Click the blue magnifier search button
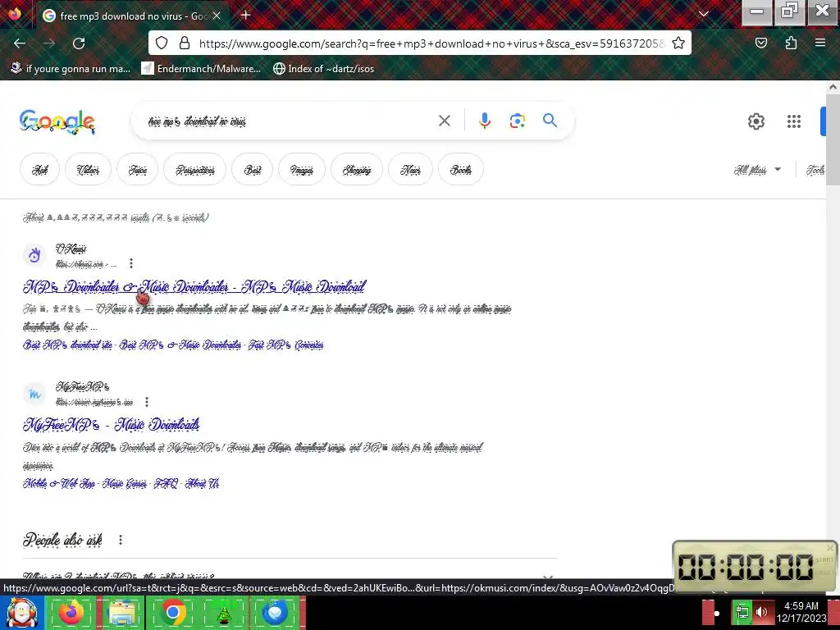This screenshot has height=630, width=840. tap(550, 121)
